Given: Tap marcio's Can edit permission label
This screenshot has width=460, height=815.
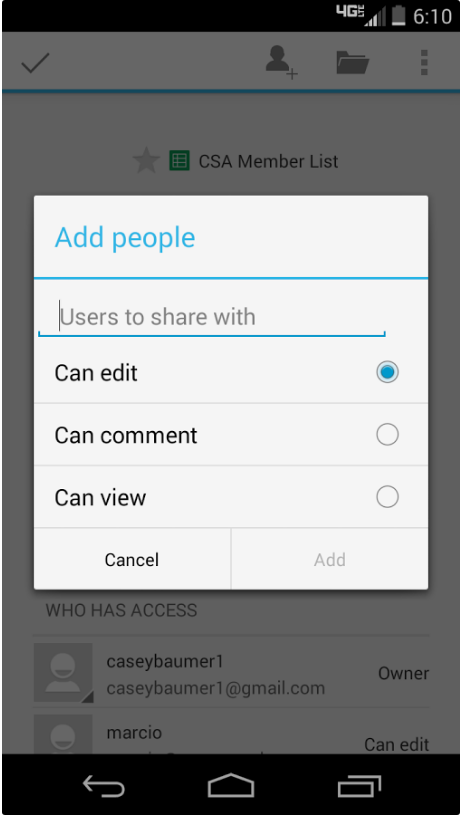Looking at the screenshot, I should [x=397, y=744].
